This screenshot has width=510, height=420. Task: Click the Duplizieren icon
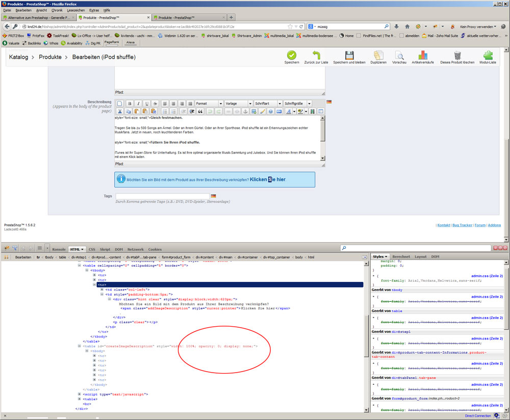click(x=378, y=55)
